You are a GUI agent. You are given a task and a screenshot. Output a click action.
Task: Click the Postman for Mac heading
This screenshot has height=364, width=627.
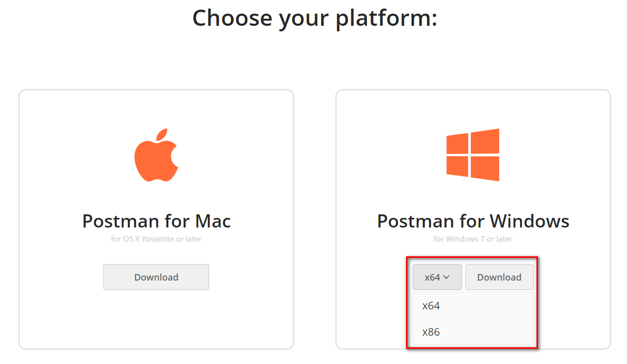tap(156, 221)
